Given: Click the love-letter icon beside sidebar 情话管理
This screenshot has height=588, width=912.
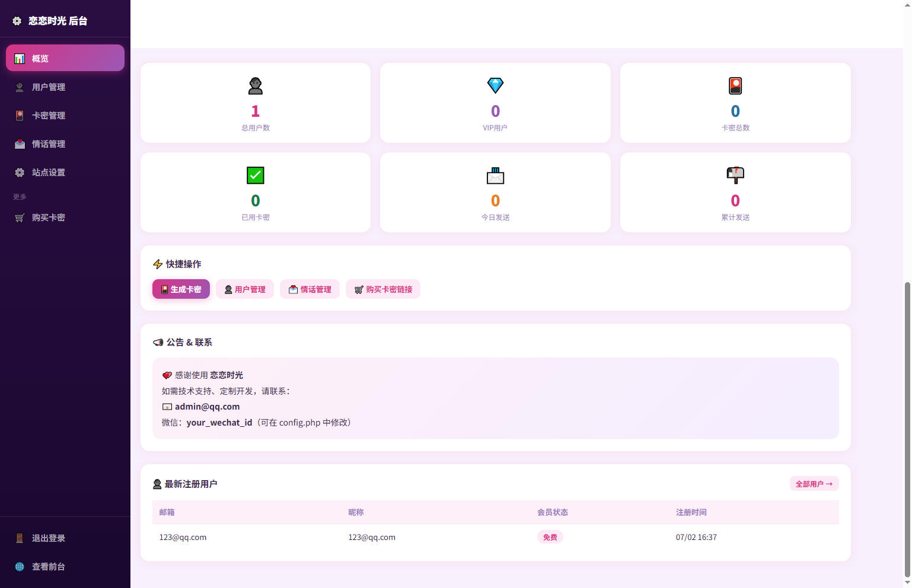Looking at the screenshot, I should pyautogui.click(x=20, y=144).
